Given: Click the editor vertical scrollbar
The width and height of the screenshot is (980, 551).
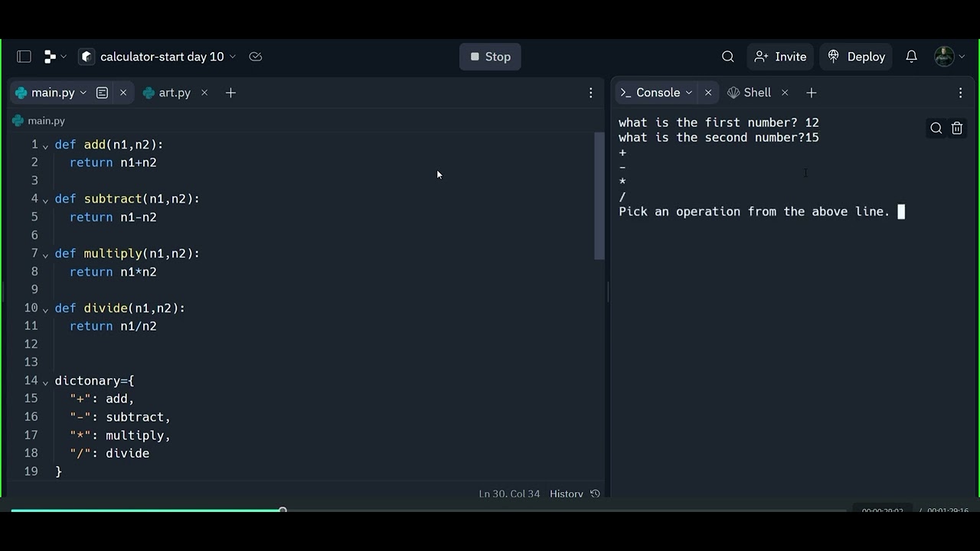Looking at the screenshot, I should 599,197.
